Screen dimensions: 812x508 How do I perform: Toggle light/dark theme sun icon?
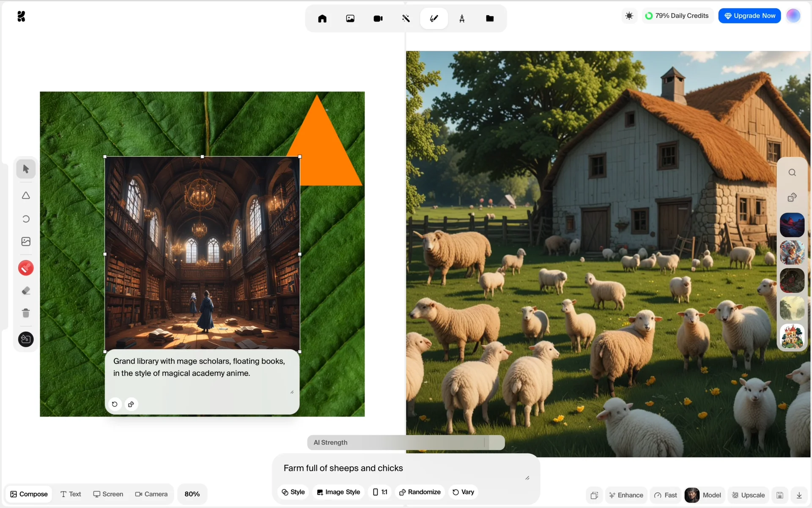coord(629,16)
